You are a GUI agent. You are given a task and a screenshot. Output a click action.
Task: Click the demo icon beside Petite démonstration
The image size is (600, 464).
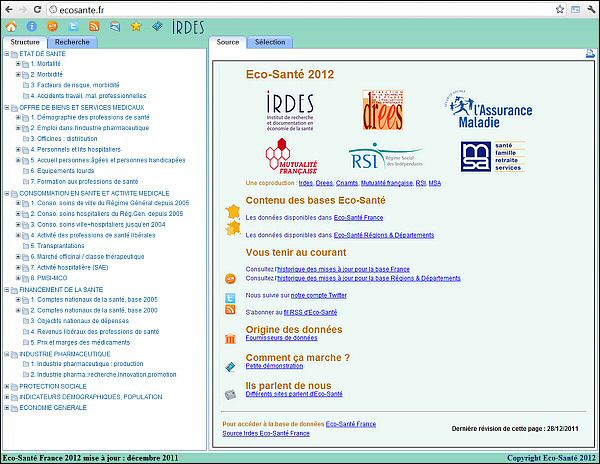coord(230,367)
